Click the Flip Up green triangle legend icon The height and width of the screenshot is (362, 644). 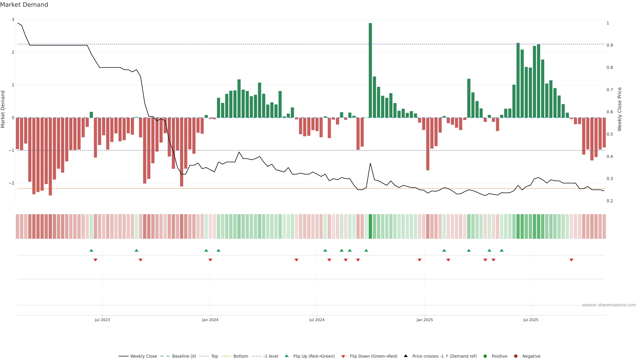286,356
